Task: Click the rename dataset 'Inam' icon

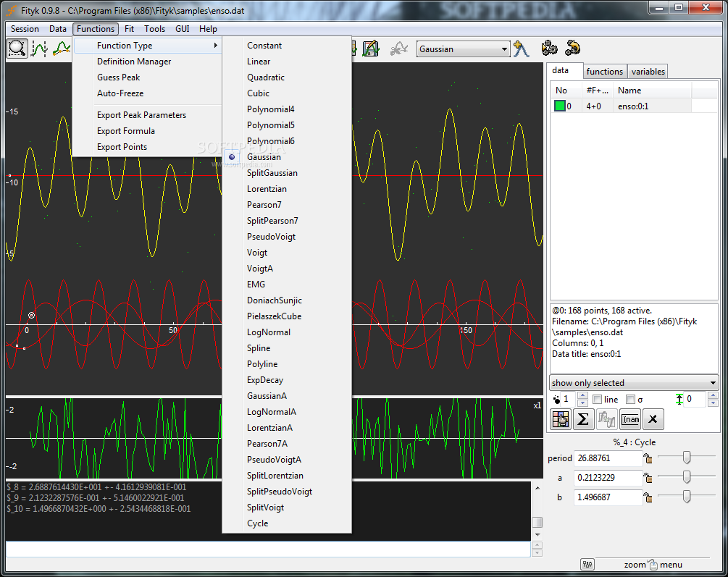Action: pyautogui.click(x=630, y=419)
